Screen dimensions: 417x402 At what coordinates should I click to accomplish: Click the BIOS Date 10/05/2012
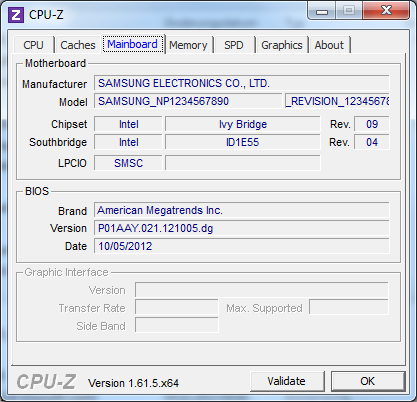pos(242,246)
